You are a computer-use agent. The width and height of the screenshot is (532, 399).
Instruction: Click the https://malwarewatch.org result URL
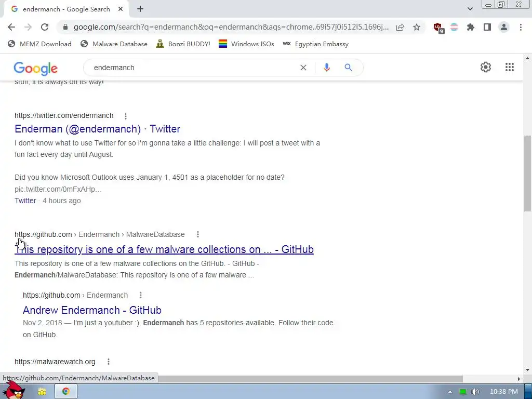(55, 362)
